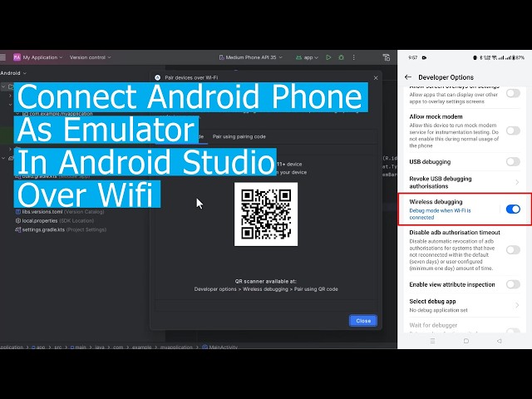Switch to Pair using pairing code tab

pos(239,136)
